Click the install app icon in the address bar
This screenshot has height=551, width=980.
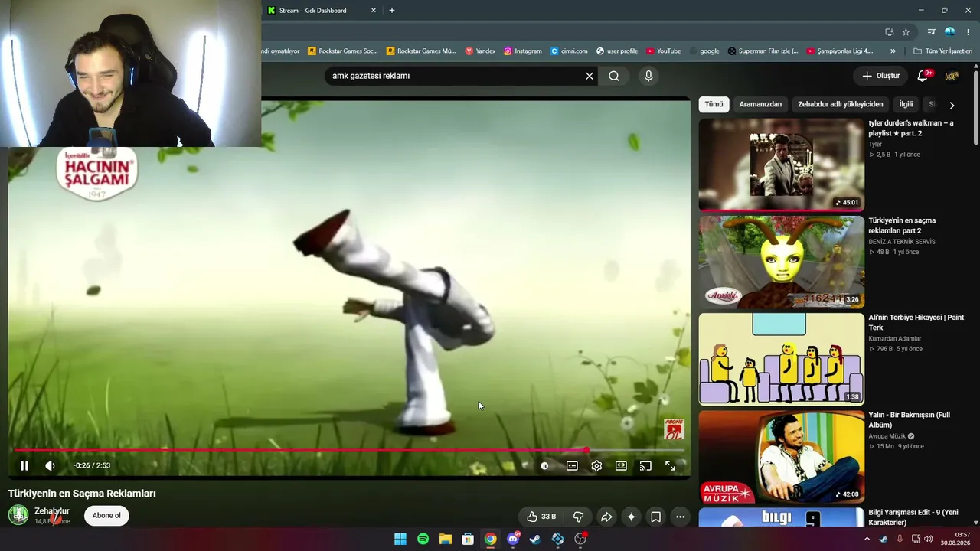click(x=889, y=32)
